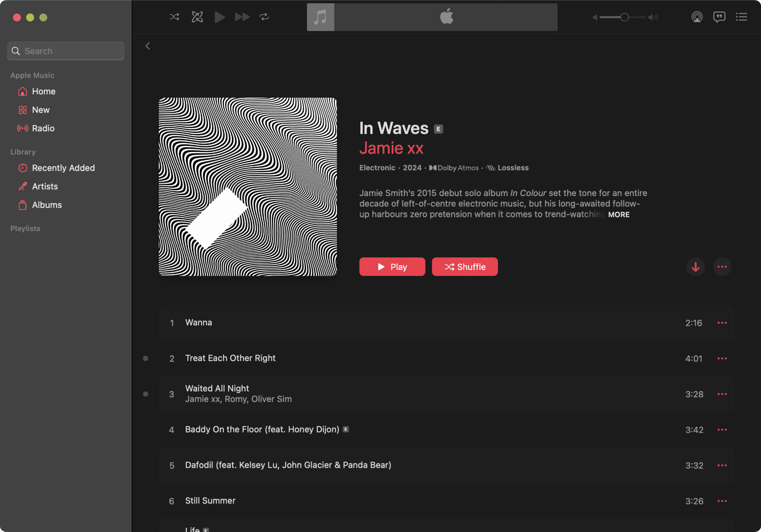Open Radio in the sidebar
The width and height of the screenshot is (761, 532).
tap(43, 128)
